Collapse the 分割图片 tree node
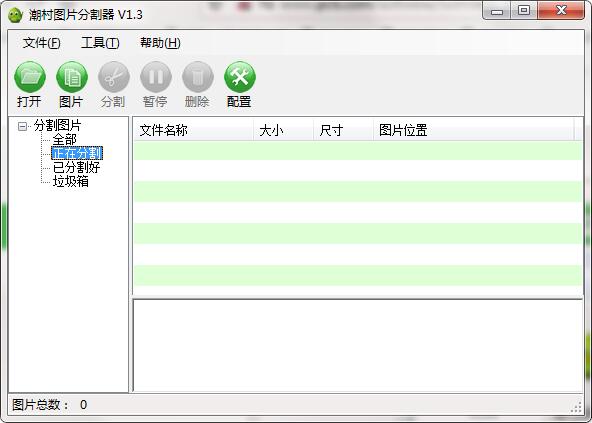This screenshot has width=592, height=423. (22, 126)
